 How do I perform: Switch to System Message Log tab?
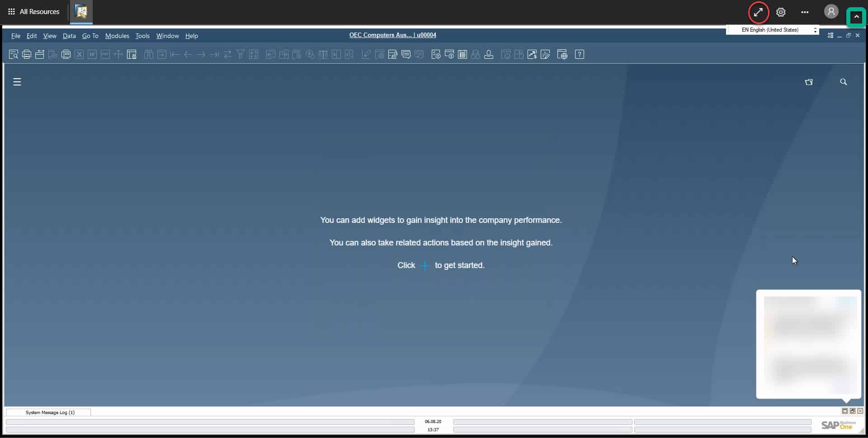point(49,412)
